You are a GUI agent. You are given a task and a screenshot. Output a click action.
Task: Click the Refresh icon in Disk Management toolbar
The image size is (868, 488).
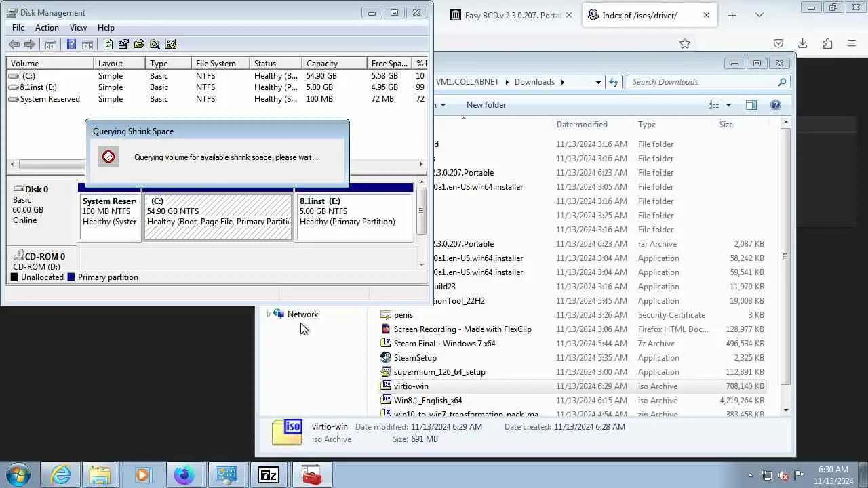[108, 45]
